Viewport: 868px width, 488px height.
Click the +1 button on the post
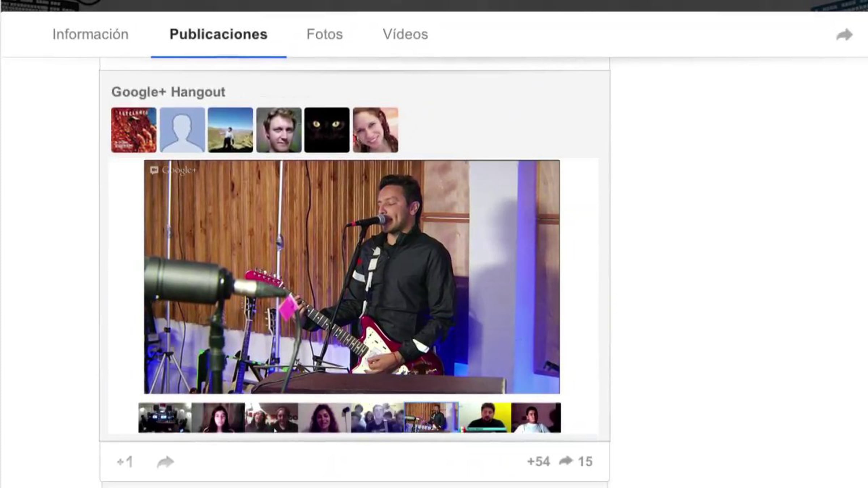coord(125,462)
